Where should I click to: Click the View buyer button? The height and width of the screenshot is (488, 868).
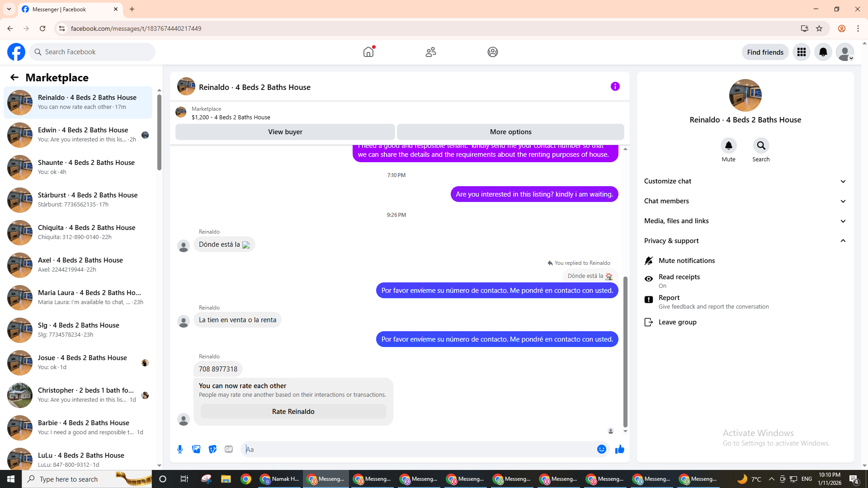click(x=285, y=132)
